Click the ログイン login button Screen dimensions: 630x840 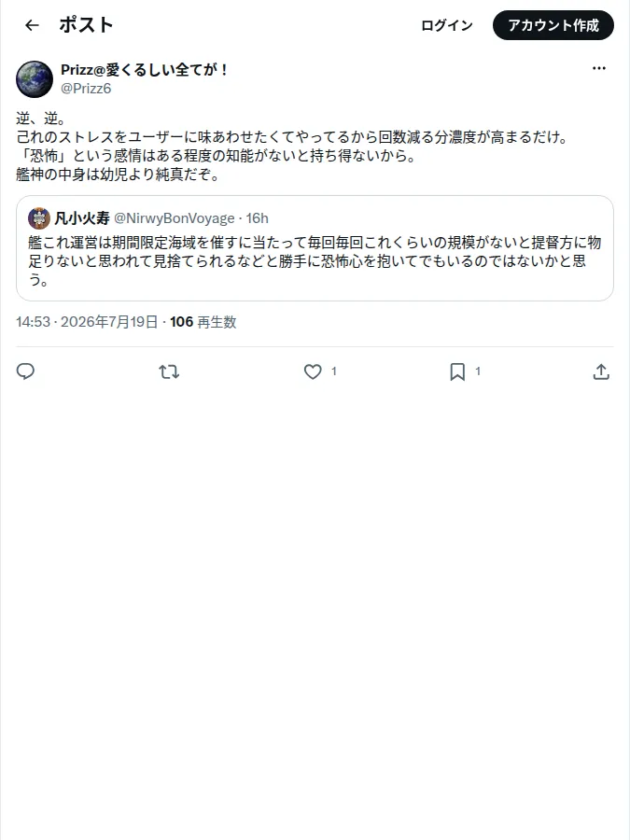point(447,25)
